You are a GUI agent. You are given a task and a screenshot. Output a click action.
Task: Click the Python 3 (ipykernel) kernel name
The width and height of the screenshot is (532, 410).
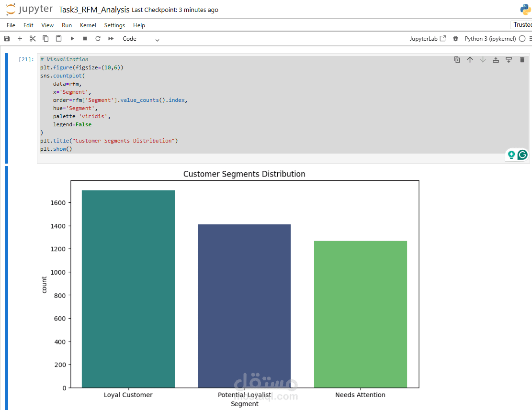point(490,39)
